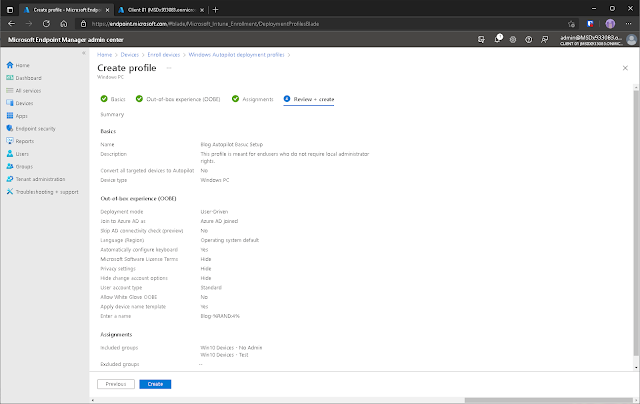Click the 'User-Driven' deployment mode value
Screen dimensions: 640x404
tap(214, 212)
